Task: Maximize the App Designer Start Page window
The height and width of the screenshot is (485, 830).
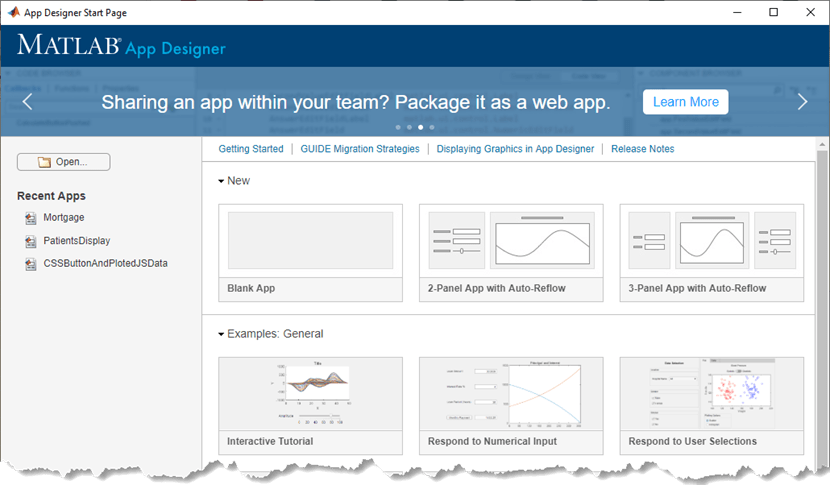Action: (773, 12)
